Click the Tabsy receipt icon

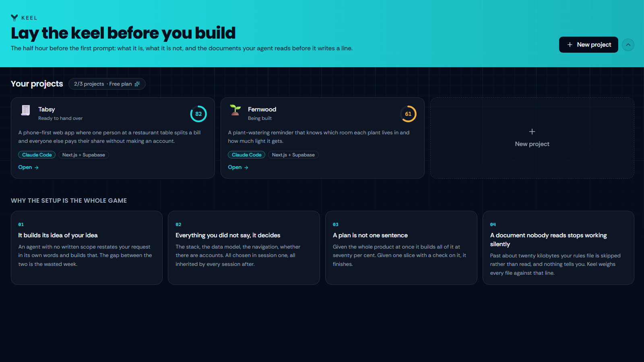26,110
